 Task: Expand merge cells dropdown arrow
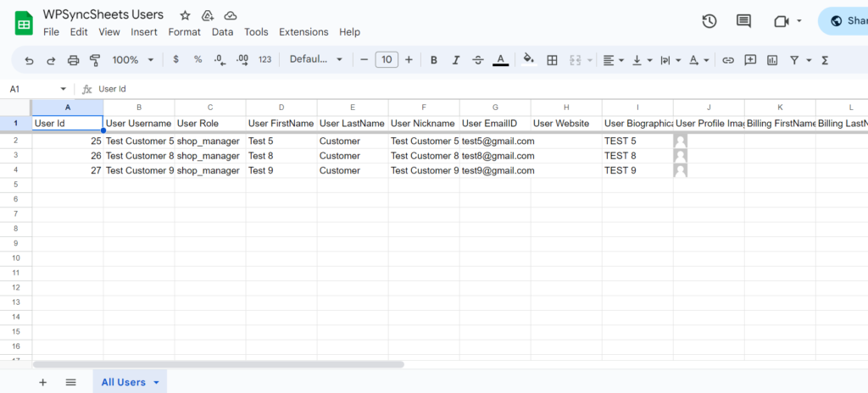590,60
